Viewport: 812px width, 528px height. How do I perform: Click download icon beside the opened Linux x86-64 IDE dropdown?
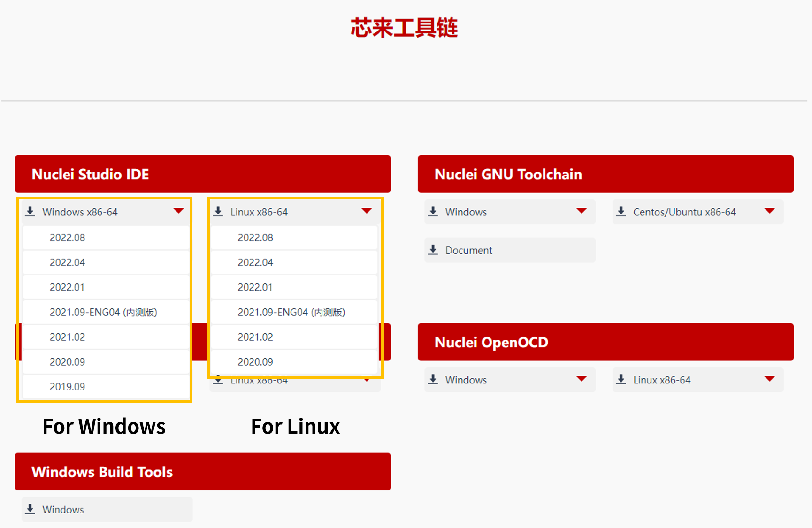point(218,211)
